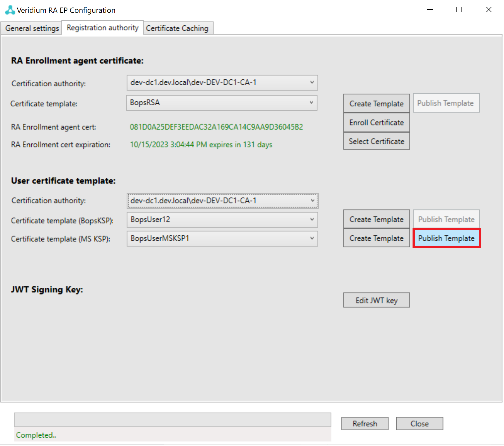Viewport: 504px width, 446px height.
Task: Open the Certificate Caching tab
Action: (177, 28)
